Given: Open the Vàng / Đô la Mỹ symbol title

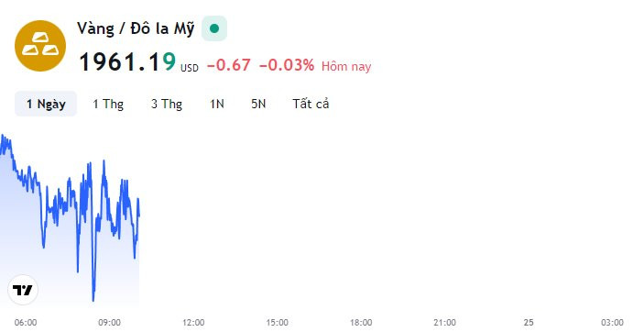Looking at the screenshot, I should tap(136, 28).
